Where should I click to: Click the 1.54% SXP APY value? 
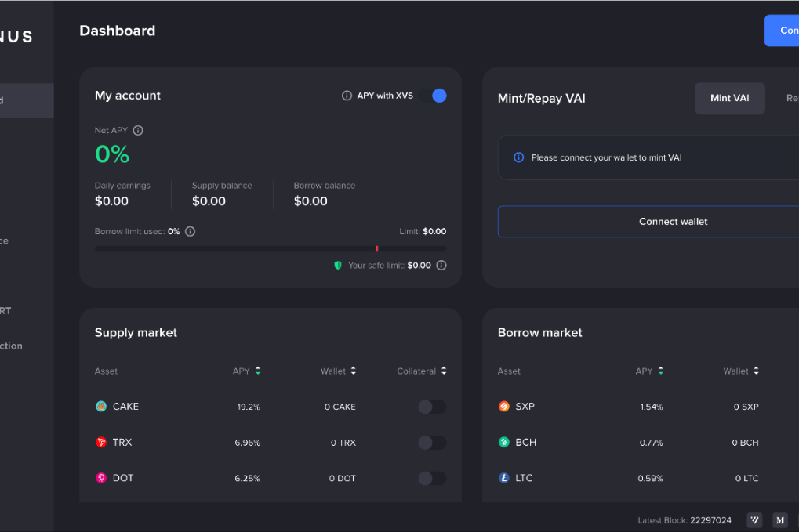click(652, 407)
